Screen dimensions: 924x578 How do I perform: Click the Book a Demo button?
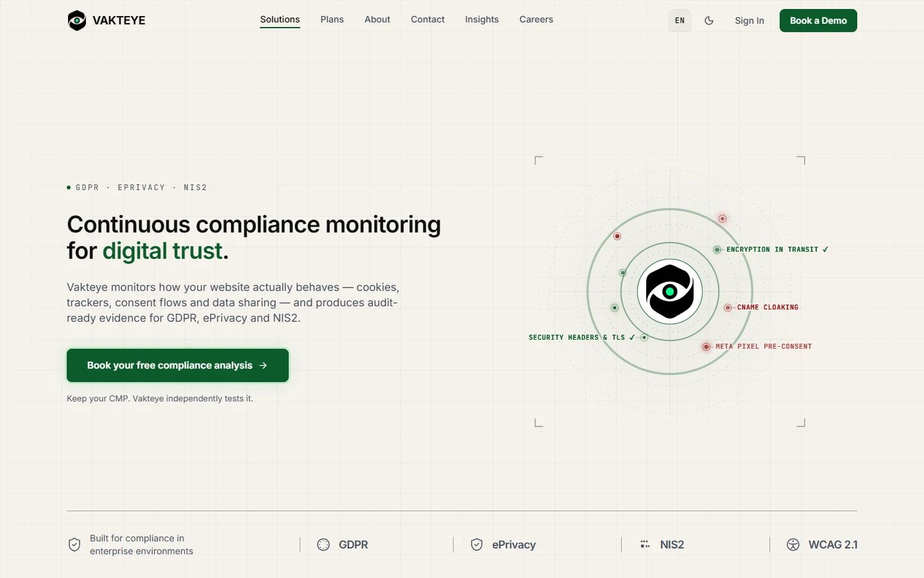click(818, 21)
